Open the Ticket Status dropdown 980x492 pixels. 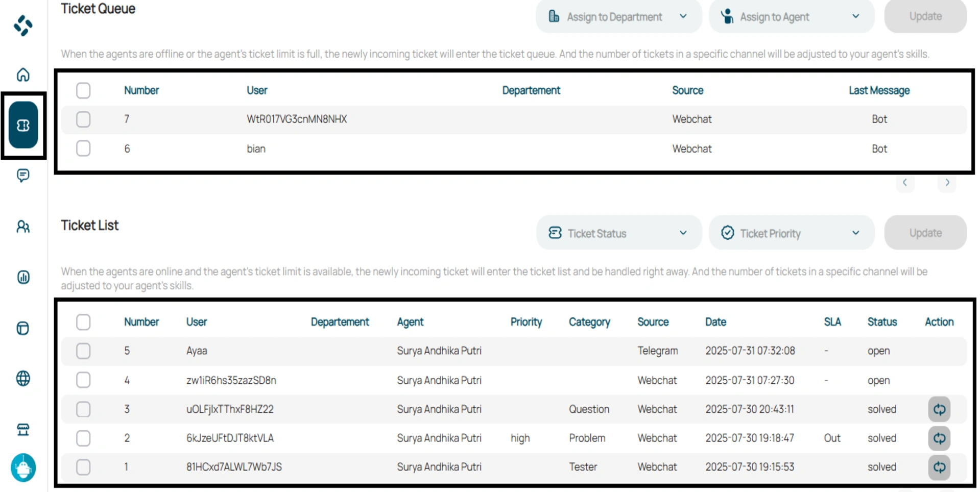[x=618, y=233]
